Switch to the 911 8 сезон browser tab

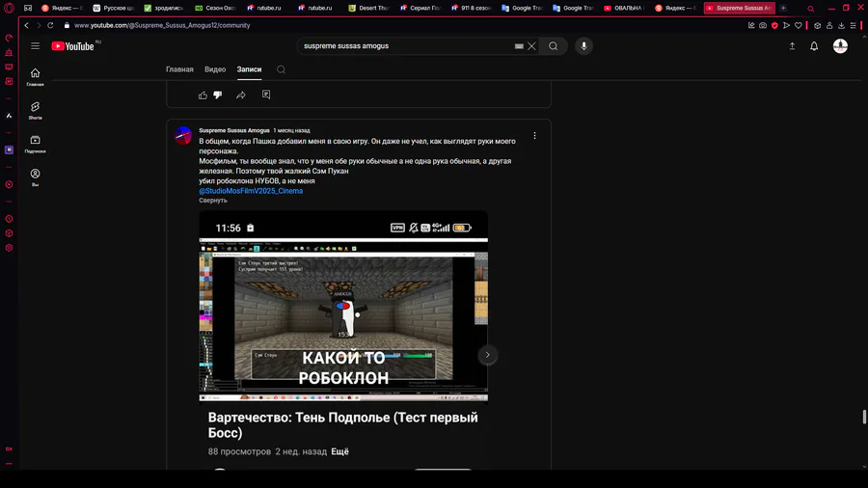[471, 8]
